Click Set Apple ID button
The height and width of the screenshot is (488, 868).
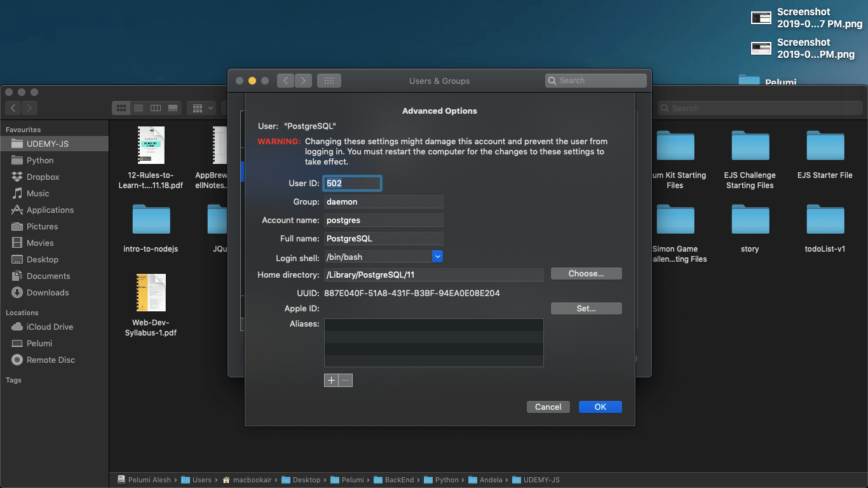[586, 308]
